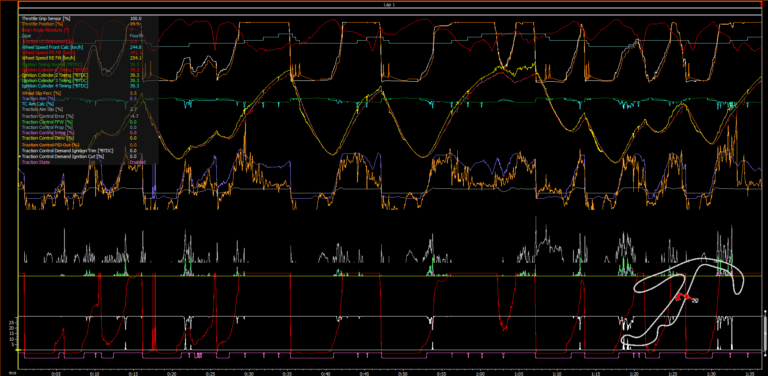The image size is (768, 376).
Task: Select the Traction Control Error channel label
Action: (x=47, y=116)
